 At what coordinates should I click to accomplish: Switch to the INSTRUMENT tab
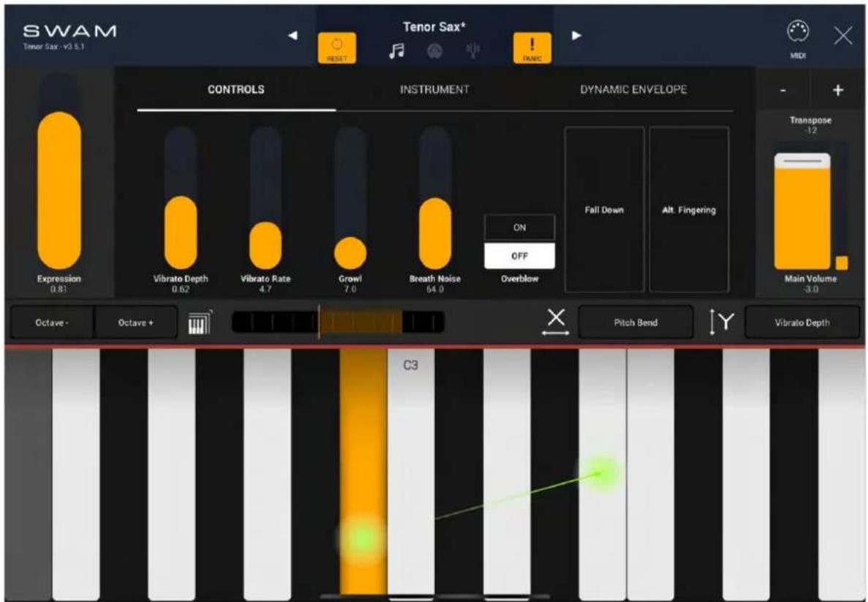tap(434, 90)
